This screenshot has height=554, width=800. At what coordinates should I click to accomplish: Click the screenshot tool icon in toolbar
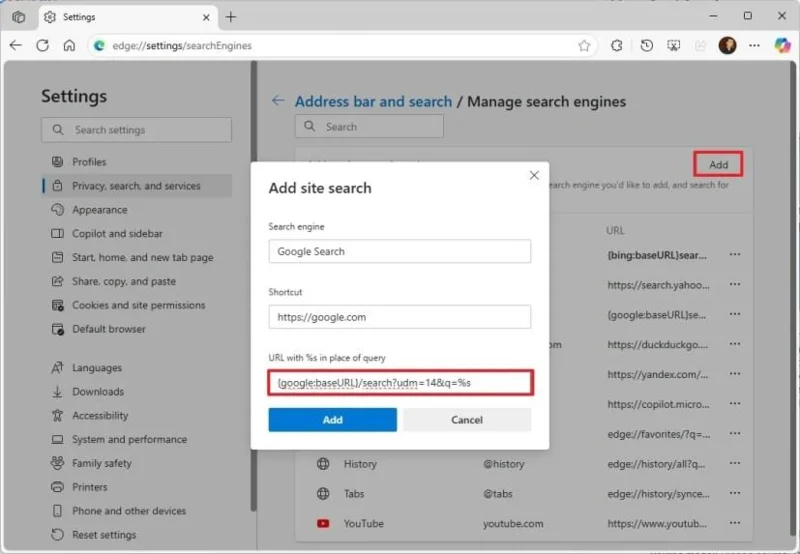pos(674,46)
